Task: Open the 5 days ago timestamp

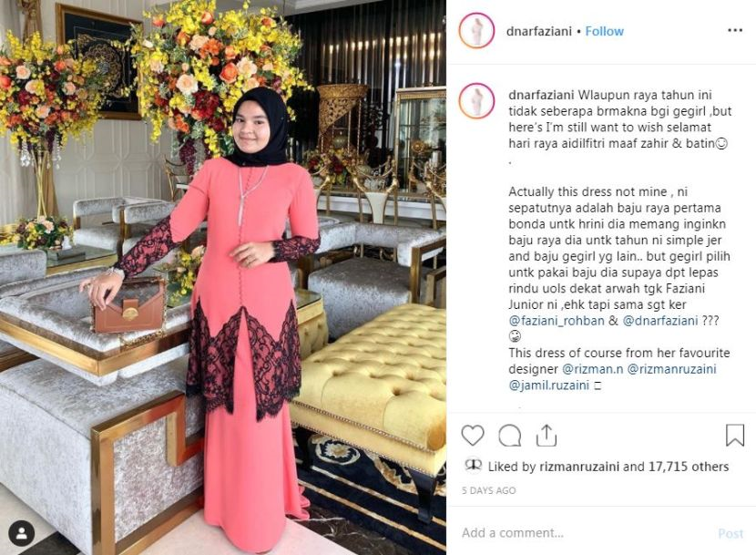Action: pyautogui.click(x=488, y=490)
